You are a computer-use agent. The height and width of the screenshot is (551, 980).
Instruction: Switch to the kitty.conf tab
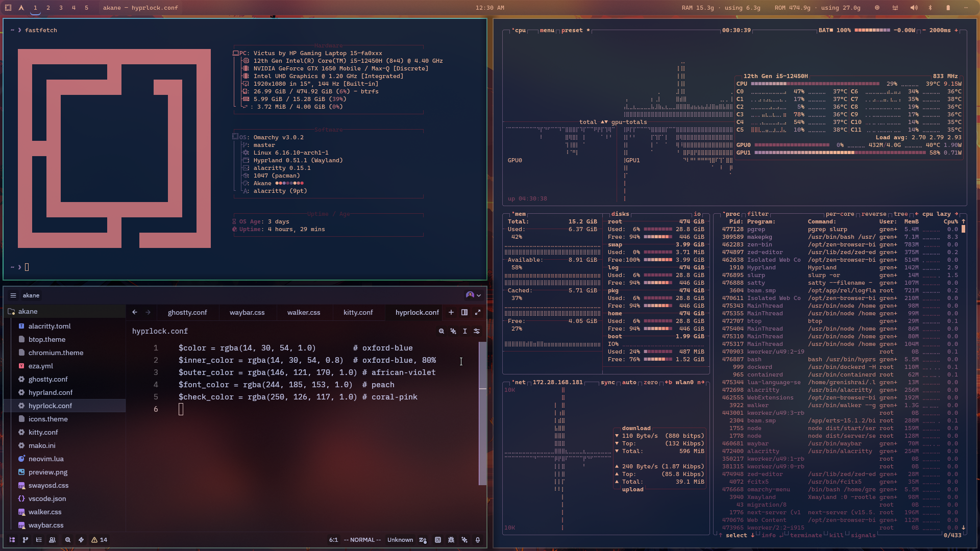[x=358, y=312]
